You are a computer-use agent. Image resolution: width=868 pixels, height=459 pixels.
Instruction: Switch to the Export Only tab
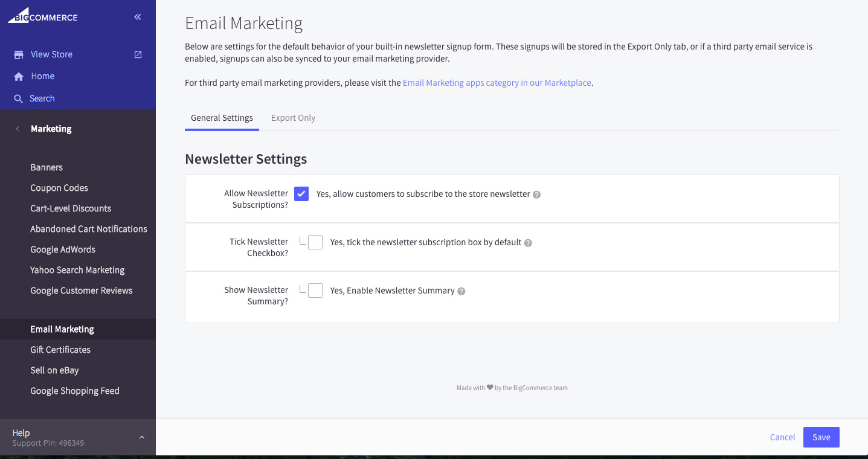coord(293,118)
